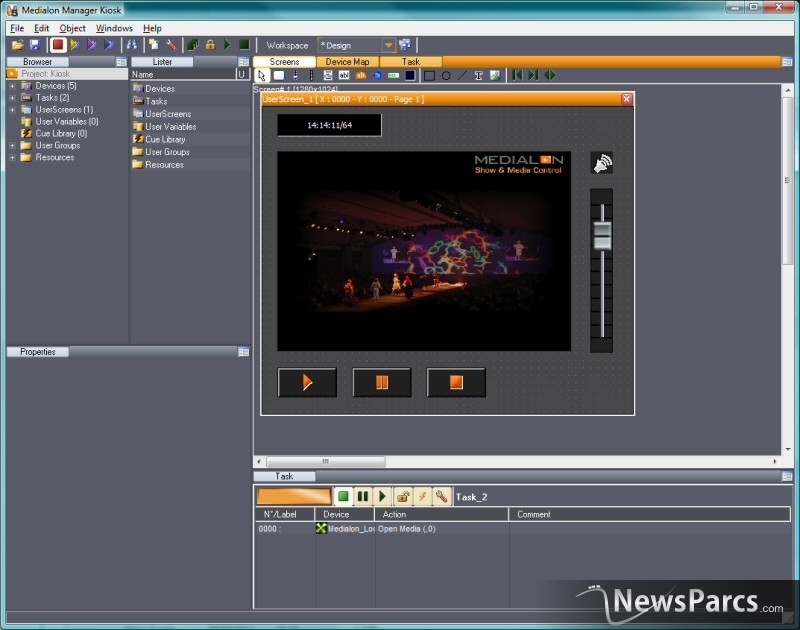Click the orange stop button on UserScreen
Image resolution: width=800 pixels, height=630 pixels.
456,382
